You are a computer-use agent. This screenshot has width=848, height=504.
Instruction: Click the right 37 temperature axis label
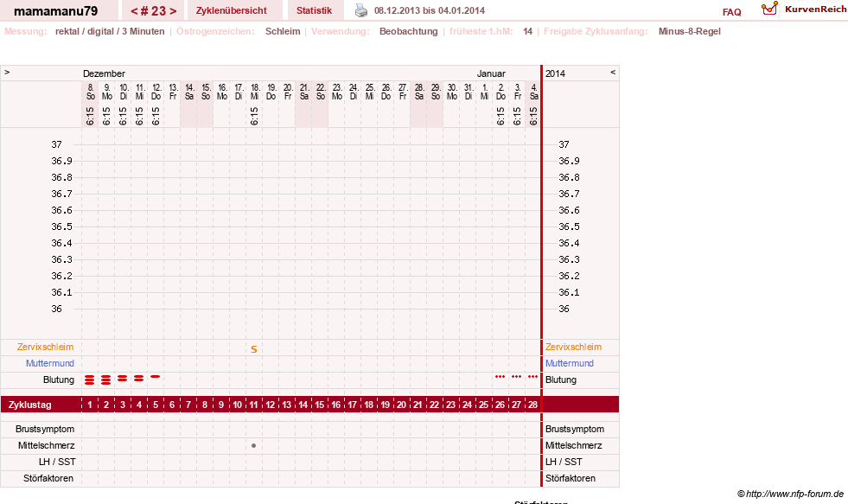coord(564,144)
